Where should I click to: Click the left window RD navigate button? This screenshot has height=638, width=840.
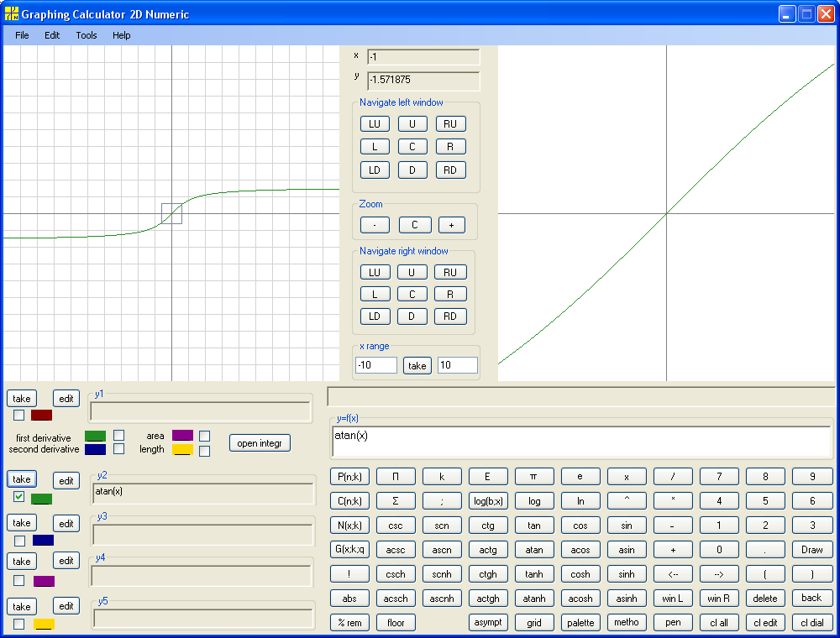coord(450,170)
